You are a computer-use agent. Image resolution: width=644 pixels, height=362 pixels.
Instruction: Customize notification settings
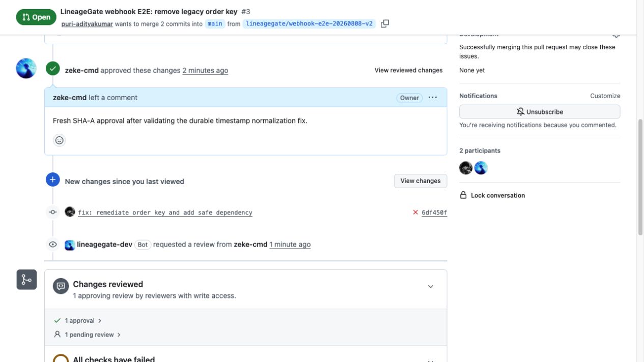click(605, 96)
